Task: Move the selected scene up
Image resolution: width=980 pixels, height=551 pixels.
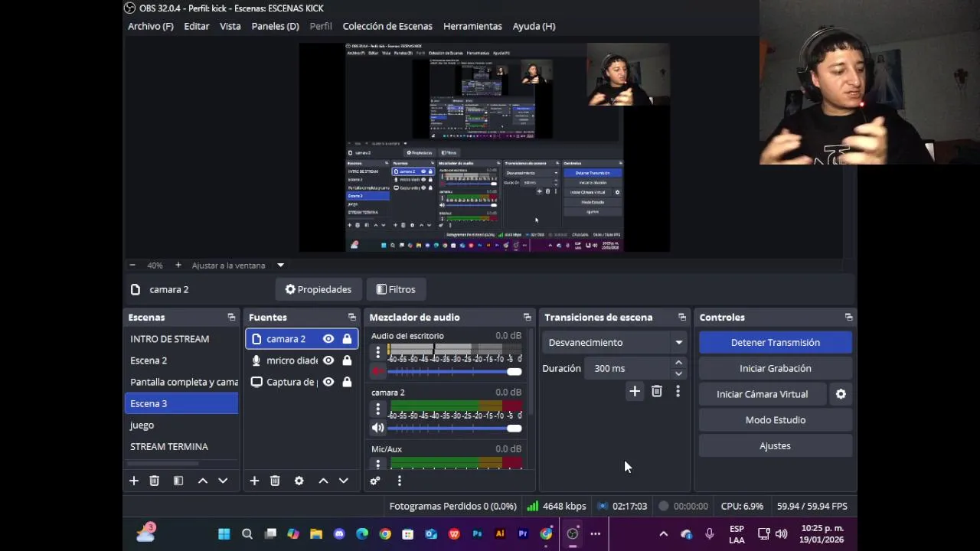Action: click(x=203, y=481)
